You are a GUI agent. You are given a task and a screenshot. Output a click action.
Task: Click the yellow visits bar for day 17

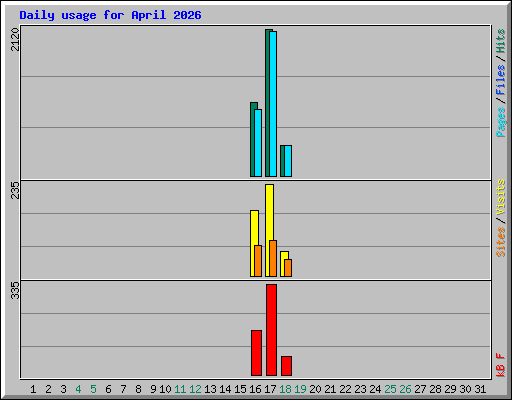(269, 212)
